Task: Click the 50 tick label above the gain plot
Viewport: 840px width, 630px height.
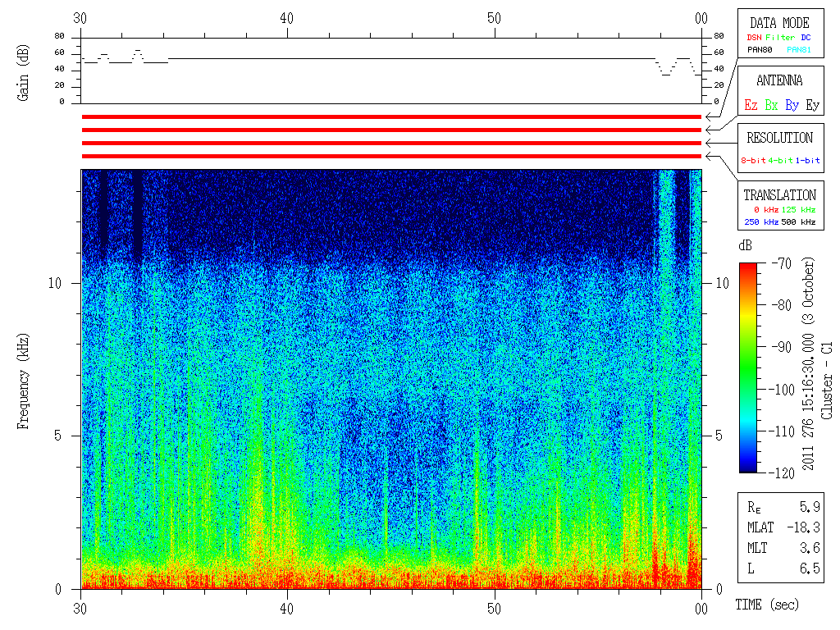Action: click(x=494, y=18)
